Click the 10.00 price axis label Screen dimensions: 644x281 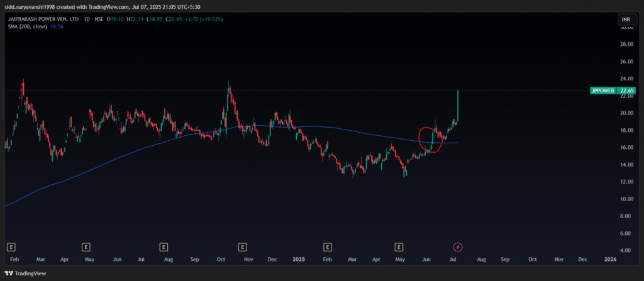(626, 199)
